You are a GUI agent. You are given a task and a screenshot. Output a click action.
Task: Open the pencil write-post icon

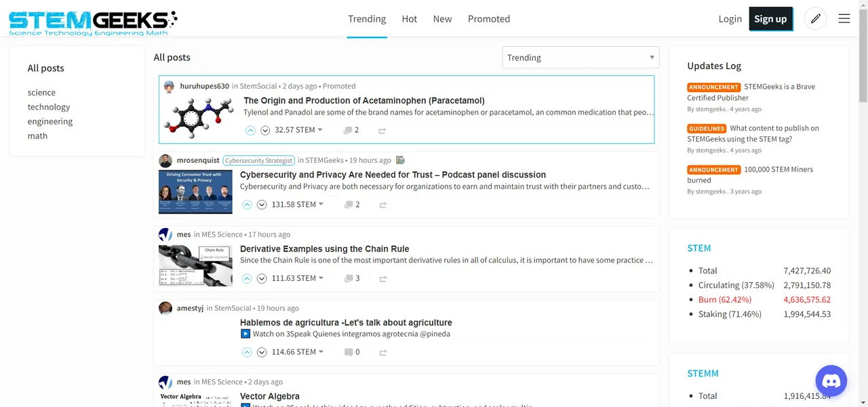815,18
